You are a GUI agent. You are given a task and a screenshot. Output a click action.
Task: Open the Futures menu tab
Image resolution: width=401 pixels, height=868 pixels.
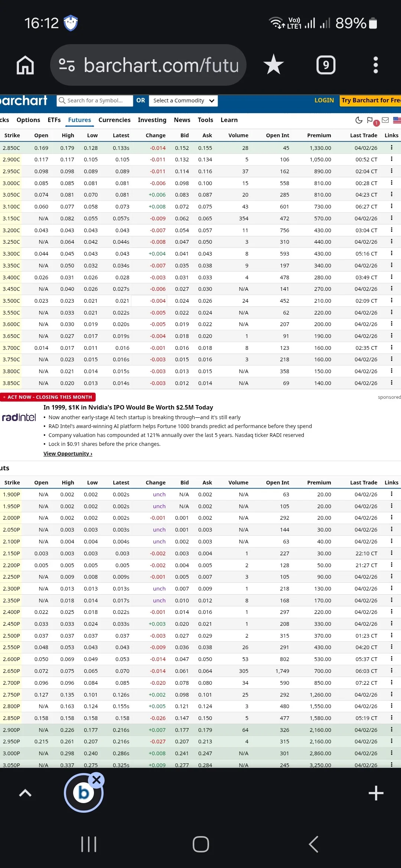(79, 120)
